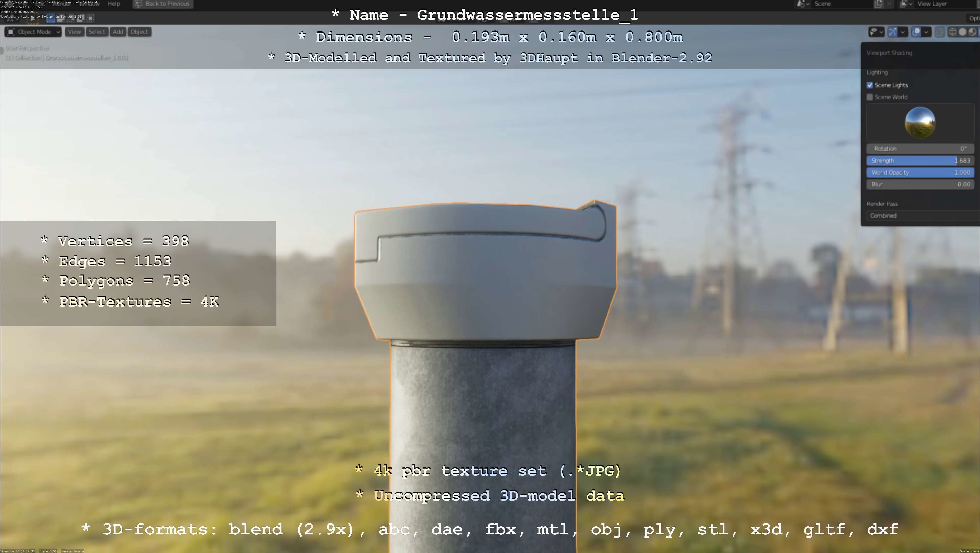
Task: Click the Viewport Shading panel title
Action: click(x=889, y=53)
